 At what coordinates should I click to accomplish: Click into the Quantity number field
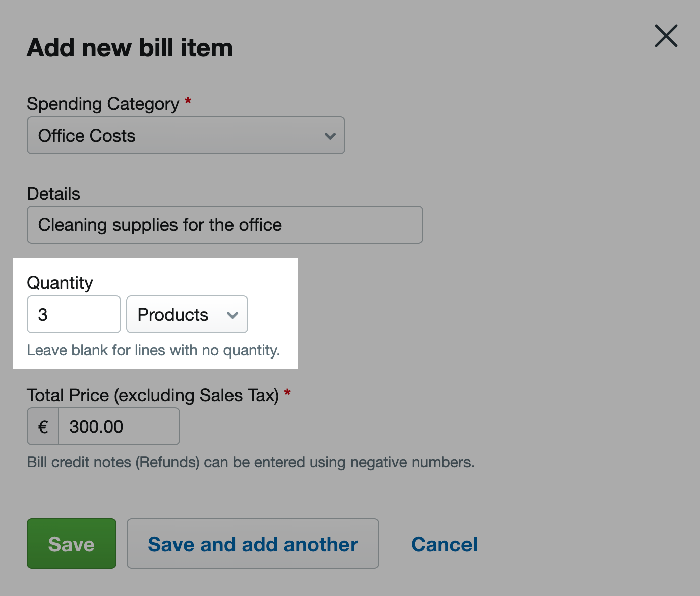coord(74,315)
